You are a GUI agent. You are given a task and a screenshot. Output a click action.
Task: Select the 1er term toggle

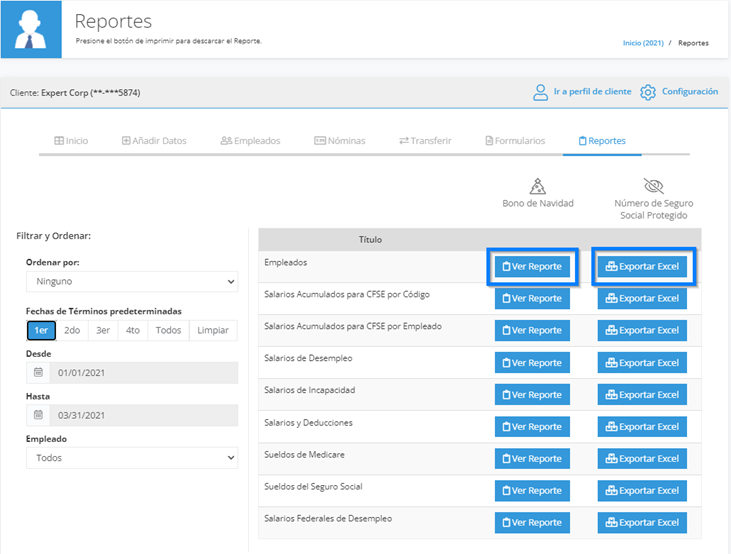click(41, 330)
